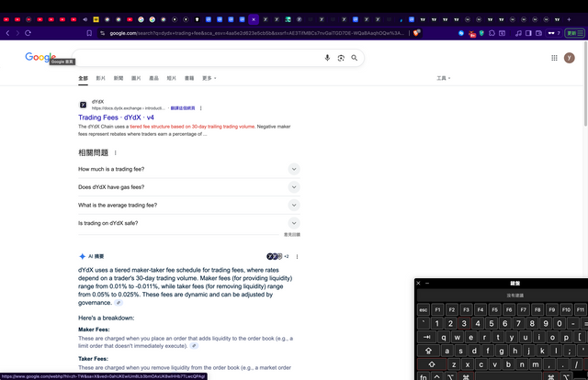Switch to the 圖片 images tab
The image size is (588, 380).
point(136,78)
